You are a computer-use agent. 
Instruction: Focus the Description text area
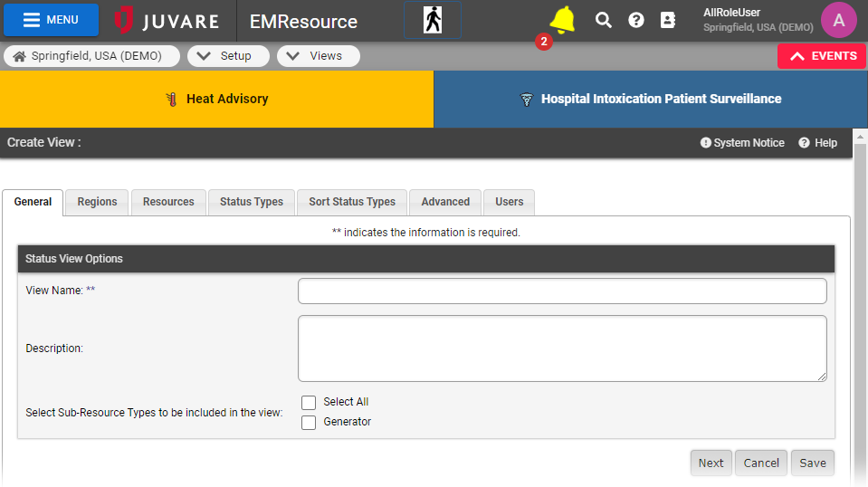[562, 349]
